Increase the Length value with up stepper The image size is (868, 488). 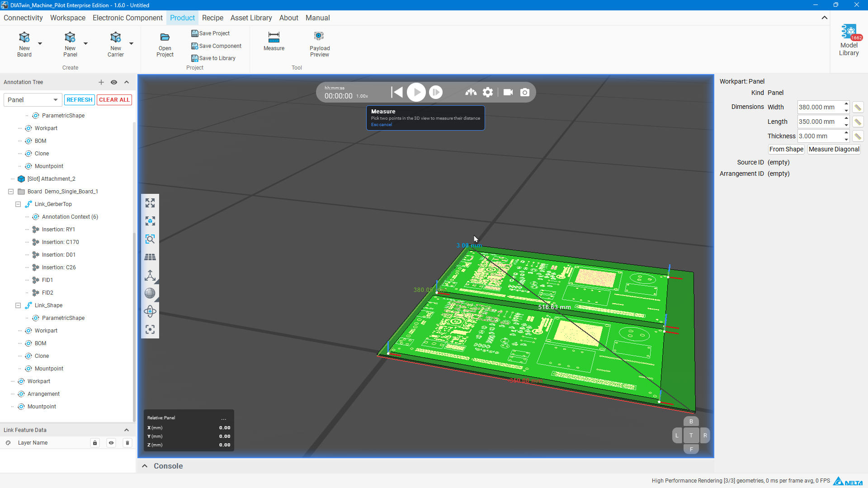point(846,118)
